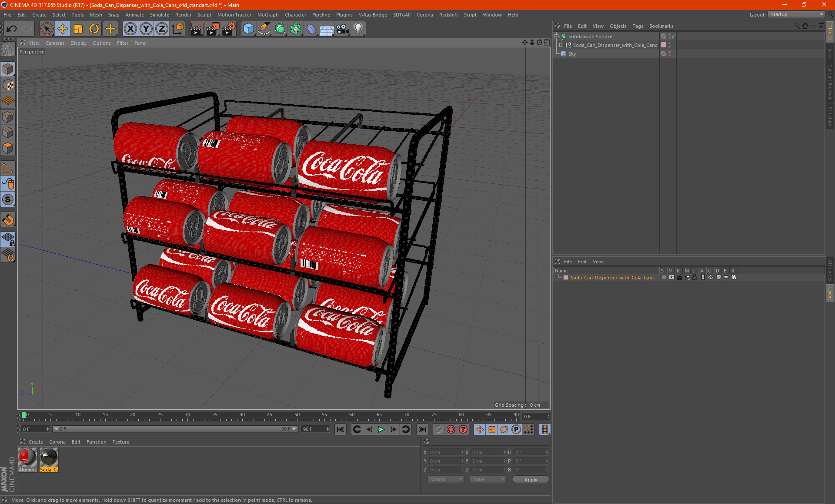This screenshot has height=504, width=835.
Task: Toggle Subdivision Surface enable checkmark
Action: click(674, 36)
